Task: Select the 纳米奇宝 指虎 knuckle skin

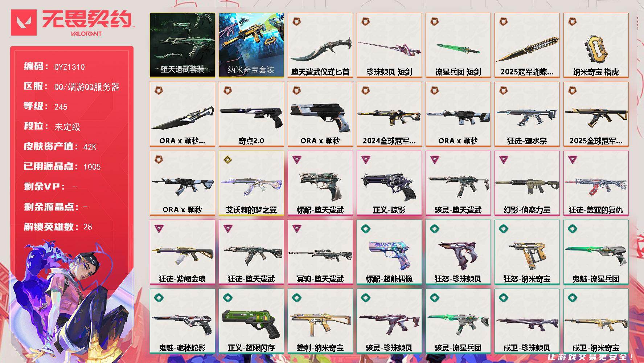Action: coord(596,45)
